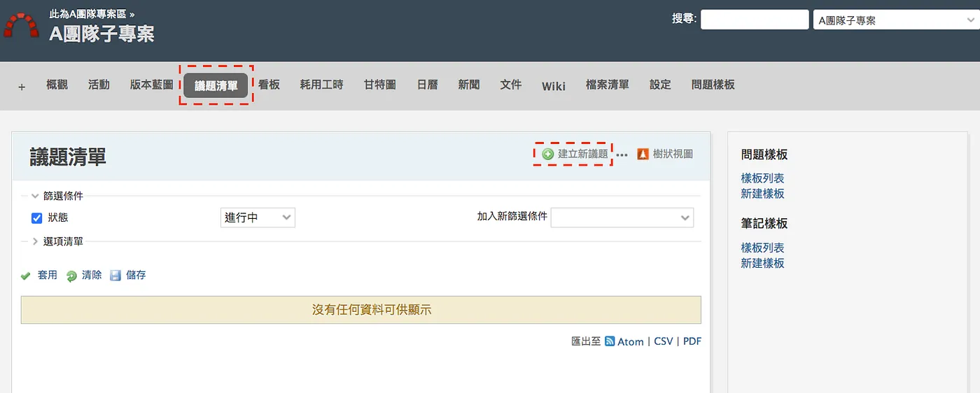The height and width of the screenshot is (393, 980).
Task: Collapse the 篩選條件 section
Action: pos(57,196)
